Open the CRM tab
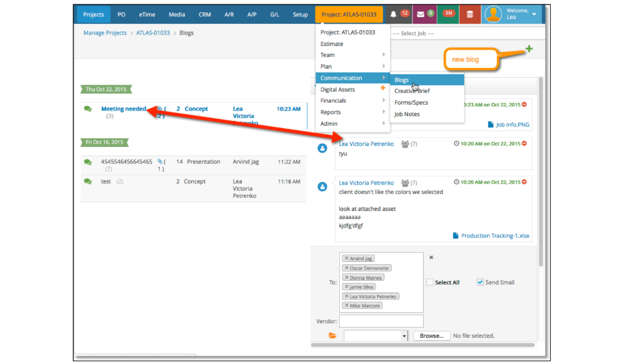Viewport: 620px width, 364px height. 204,14
